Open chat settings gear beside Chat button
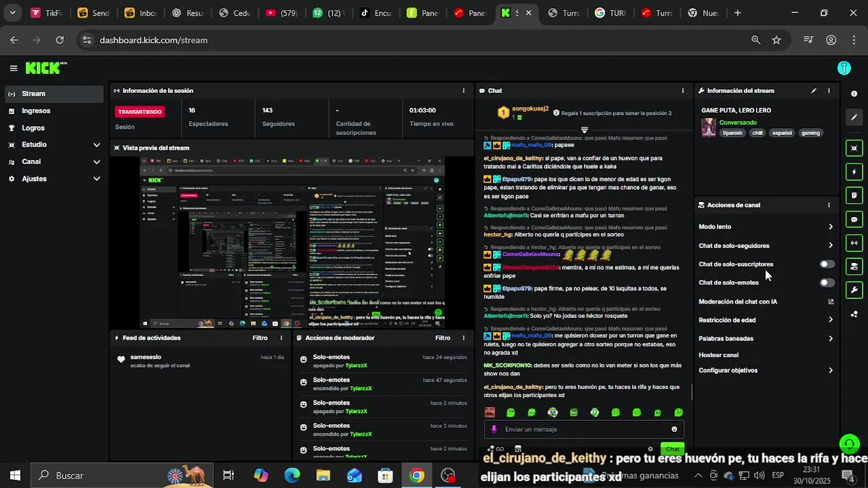The width and height of the screenshot is (868, 488). (x=650, y=449)
